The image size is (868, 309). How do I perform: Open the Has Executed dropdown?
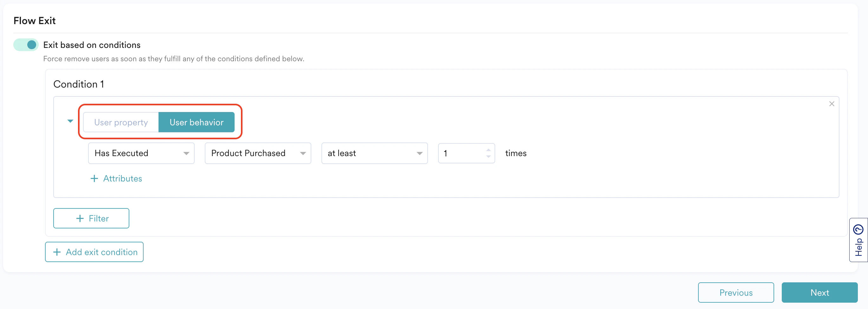click(x=141, y=153)
